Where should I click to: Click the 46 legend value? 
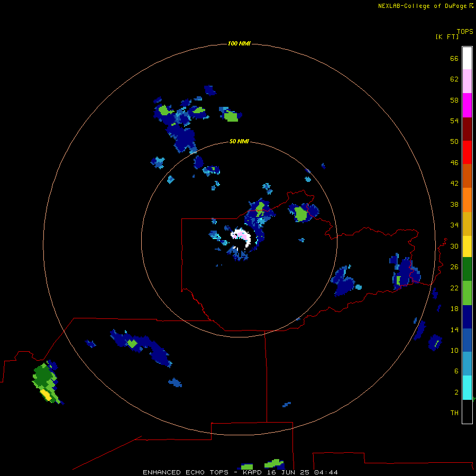click(x=454, y=163)
